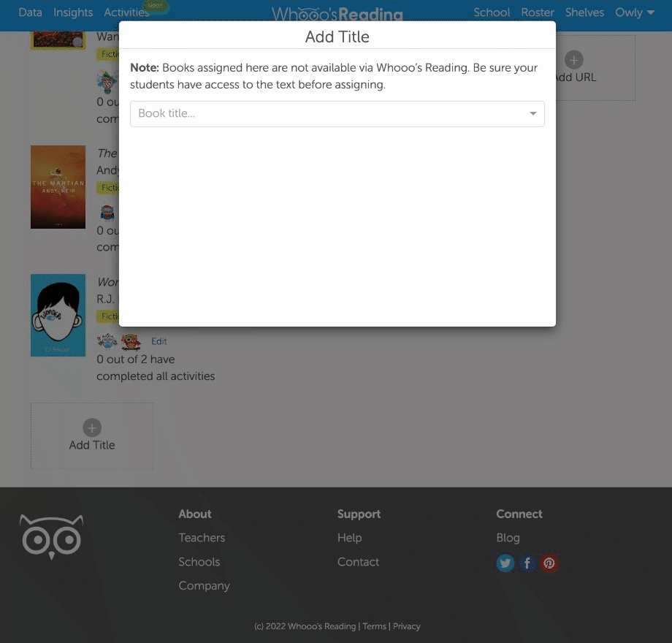This screenshot has height=643, width=672.
Task: Click '0 out of 2 have' text under Wonder
Action: (x=135, y=359)
